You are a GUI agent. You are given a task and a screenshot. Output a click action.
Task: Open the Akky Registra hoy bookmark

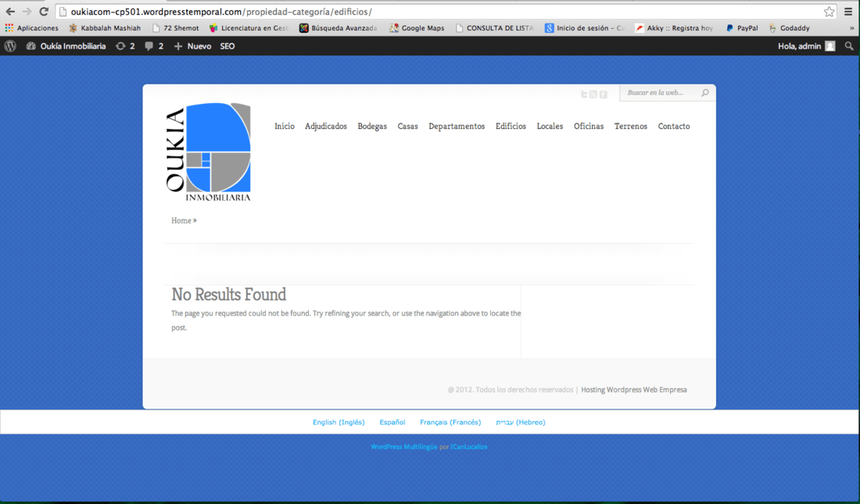click(674, 28)
